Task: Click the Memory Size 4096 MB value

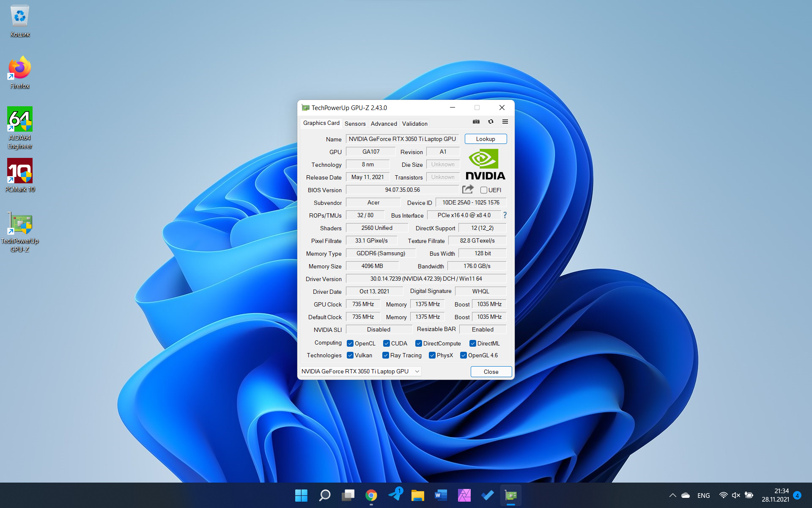Action: click(372, 266)
